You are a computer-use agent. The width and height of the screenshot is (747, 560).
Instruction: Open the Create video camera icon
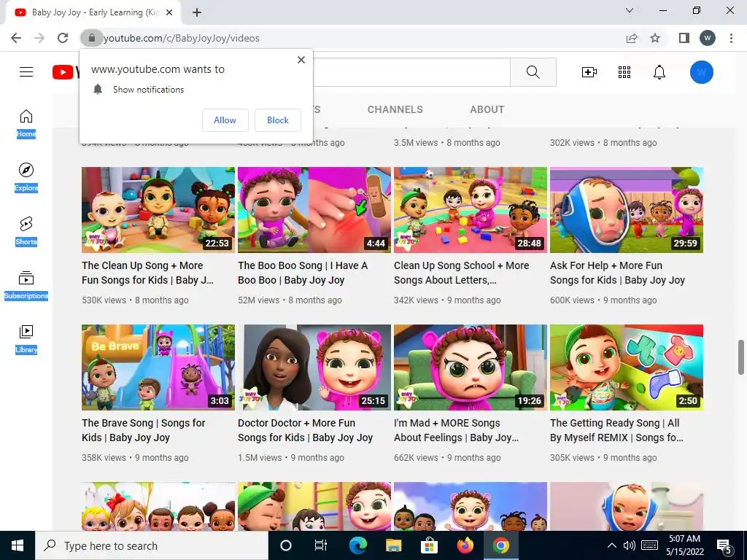589,72
